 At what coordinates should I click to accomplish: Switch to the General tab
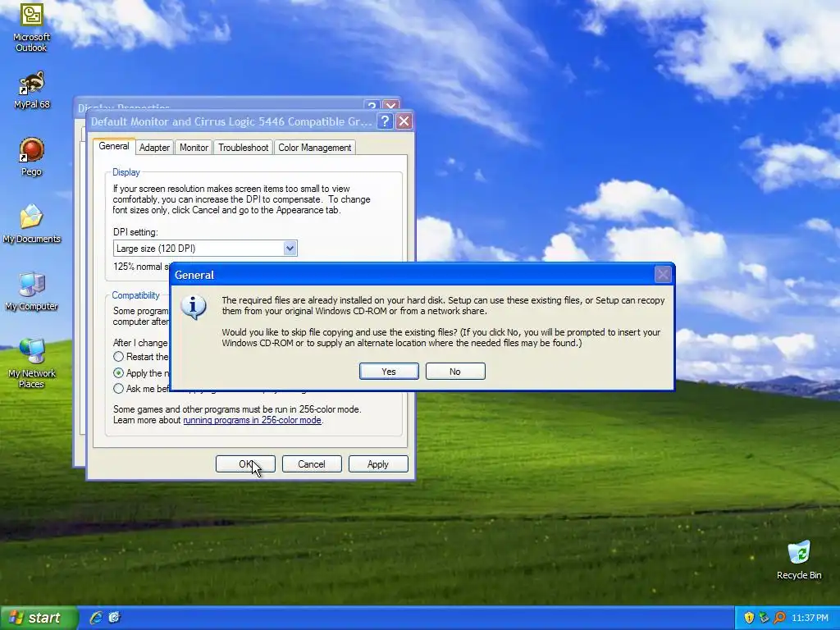tap(113, 146)
